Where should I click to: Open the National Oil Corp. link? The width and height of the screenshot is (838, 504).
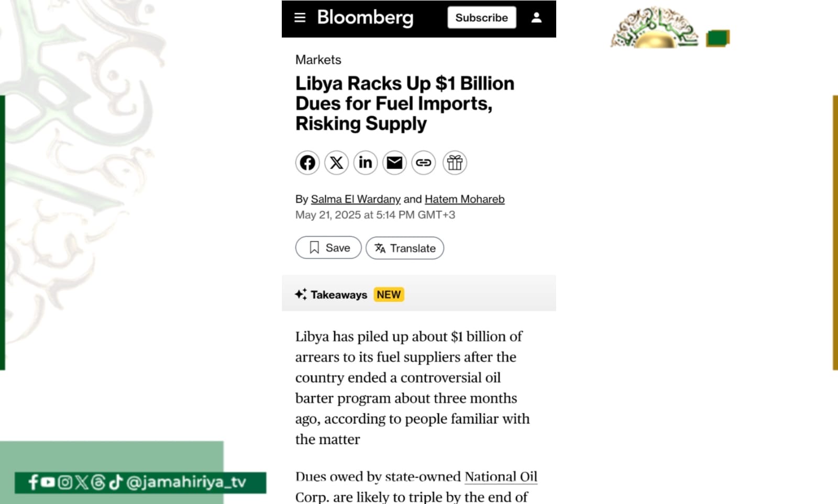point(501,477)
